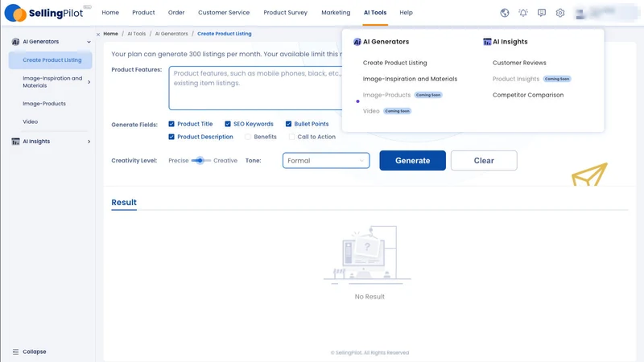Click Video in the dropdown panel
This screenshot has width=644, height=362.
tap(371, 111)
